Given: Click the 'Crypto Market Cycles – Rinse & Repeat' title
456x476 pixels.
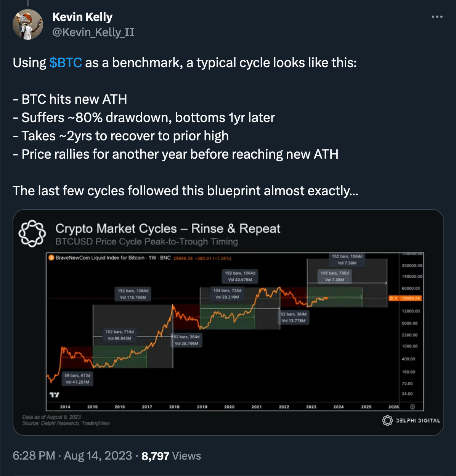Looking at the screenshot, I should [168, 228].
